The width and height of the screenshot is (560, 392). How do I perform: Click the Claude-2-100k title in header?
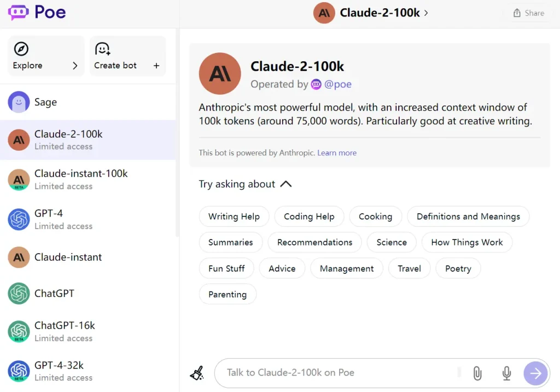pyautogui.click(x=380, y=13)
